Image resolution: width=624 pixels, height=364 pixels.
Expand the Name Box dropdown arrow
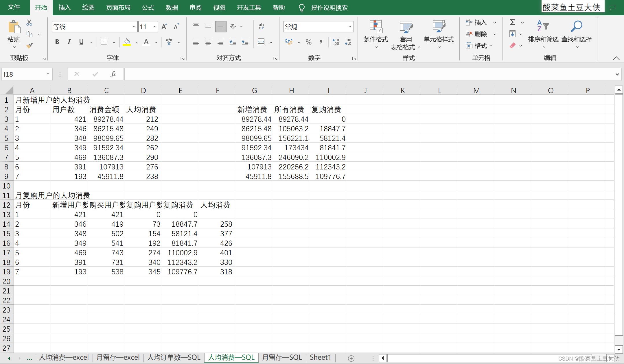point(48,74)
